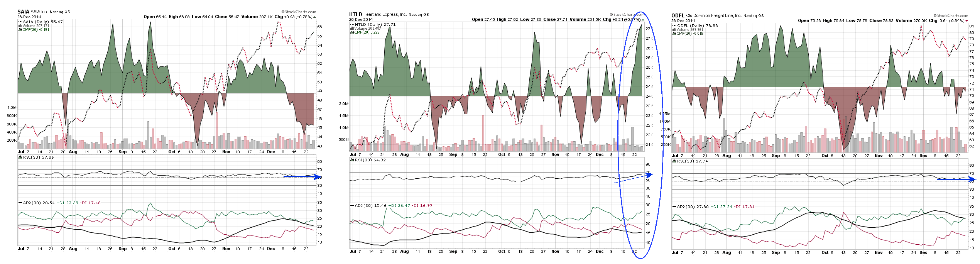The image size is (980, 264).
Task: Click the ODFL CMF(20) area legend icon
Action: (674, 33)
